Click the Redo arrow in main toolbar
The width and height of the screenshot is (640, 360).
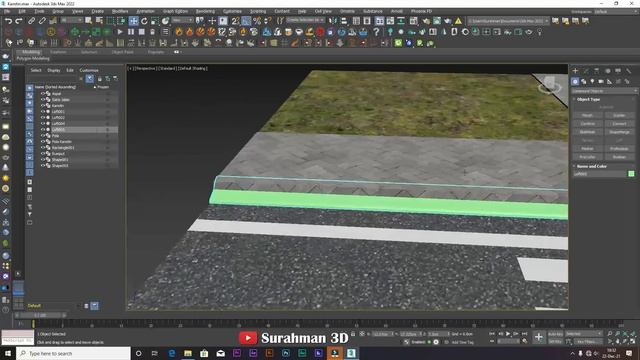click(x=19, y=20)
